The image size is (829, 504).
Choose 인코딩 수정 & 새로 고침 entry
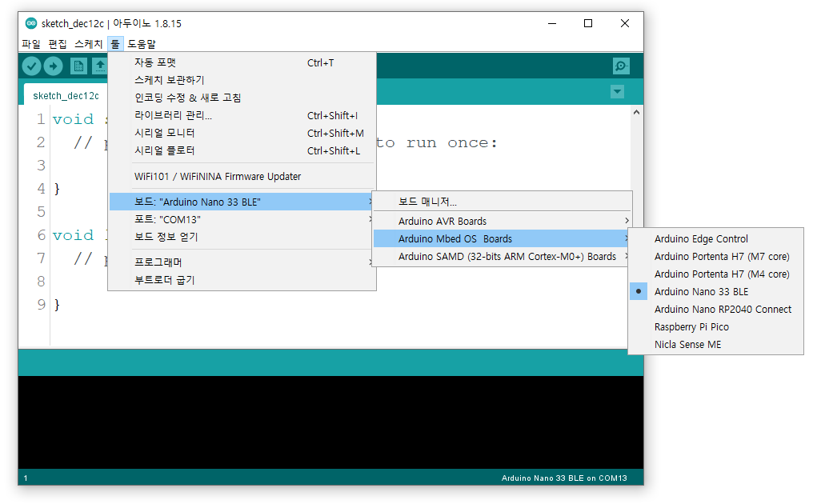(242, 98)
